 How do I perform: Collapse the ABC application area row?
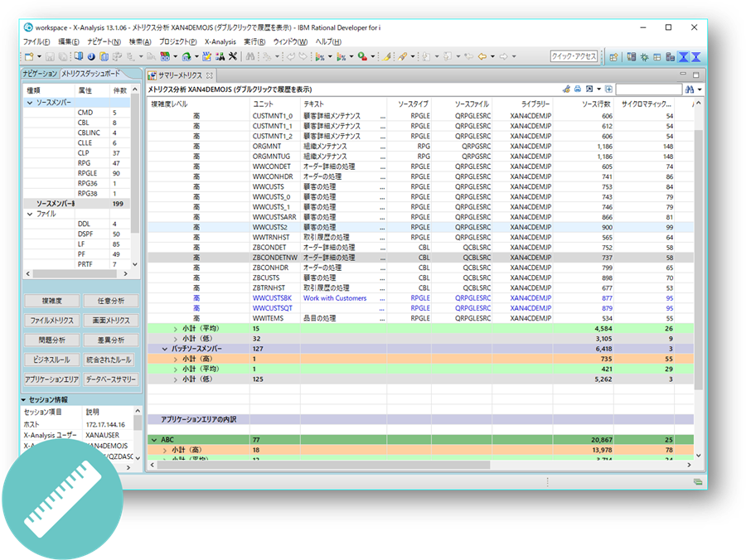[x=153, y=440]
